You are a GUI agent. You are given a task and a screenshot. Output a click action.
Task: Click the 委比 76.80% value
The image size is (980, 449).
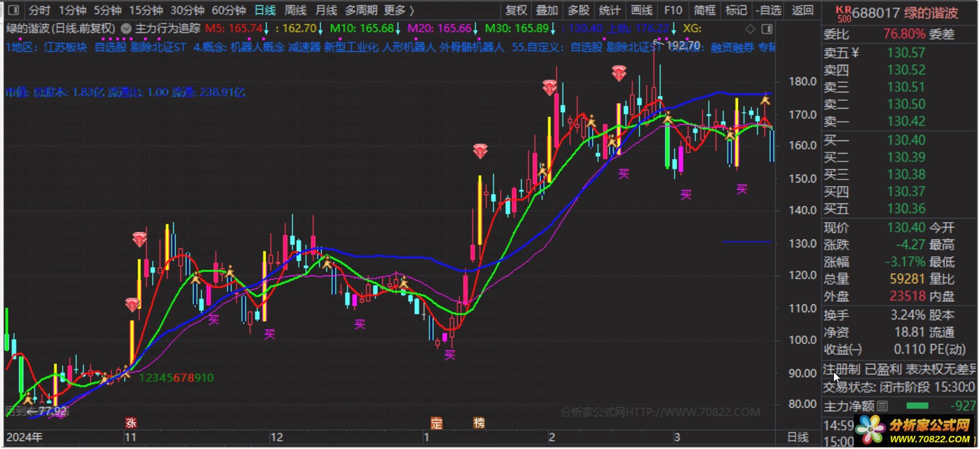pos(904,34)
